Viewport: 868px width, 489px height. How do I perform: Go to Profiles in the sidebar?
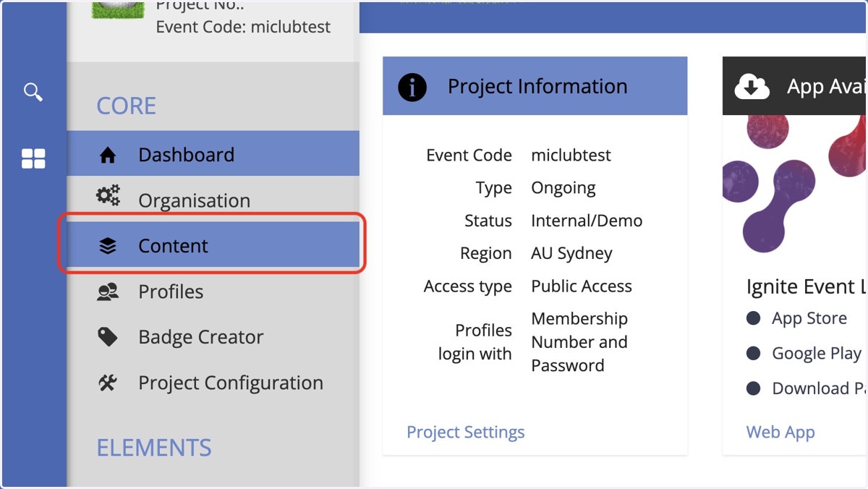213,292
